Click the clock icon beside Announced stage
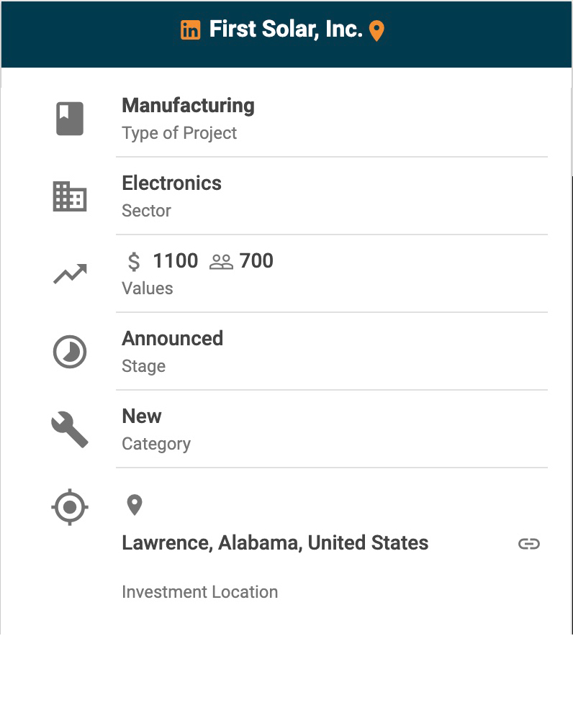This screenshot has height=728, width=573. [70, 352]
